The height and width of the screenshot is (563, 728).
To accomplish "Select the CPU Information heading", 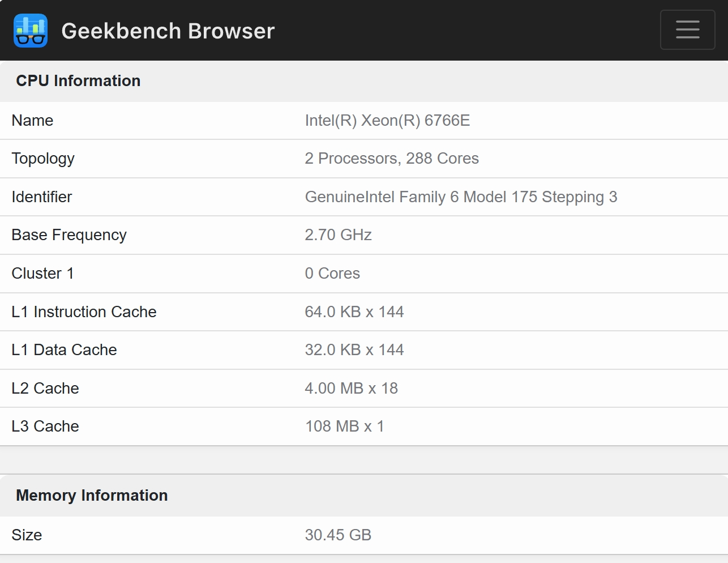I will (78, 81).
